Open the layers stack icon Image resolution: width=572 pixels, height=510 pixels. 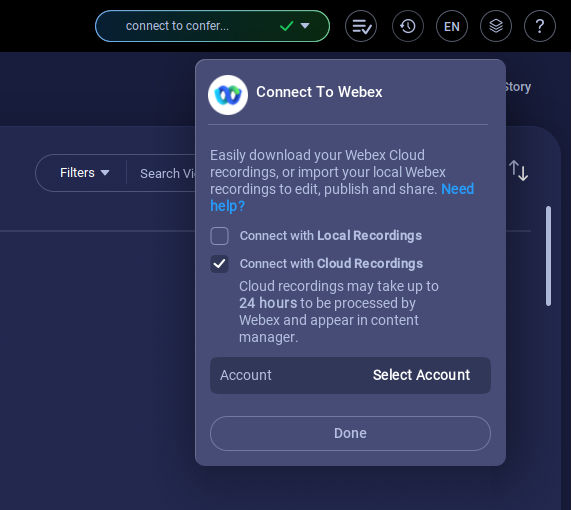[496, 26]
